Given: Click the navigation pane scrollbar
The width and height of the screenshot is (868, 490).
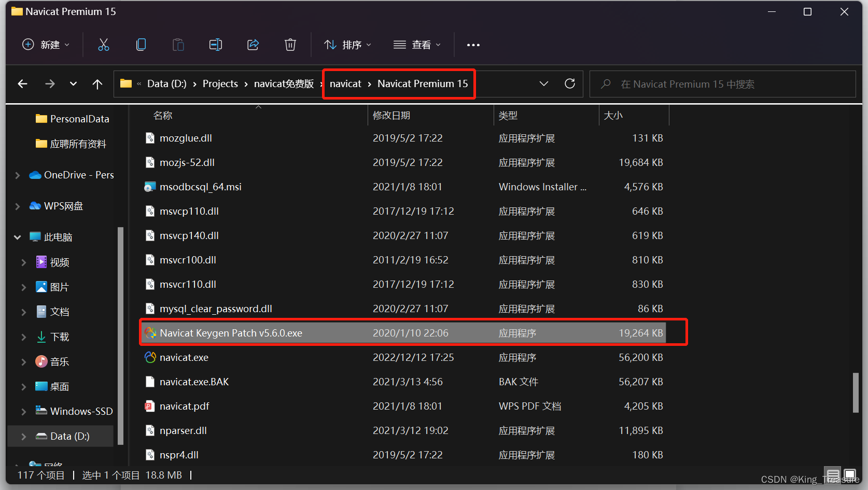Looking at the screenshot, I should 121,336.
